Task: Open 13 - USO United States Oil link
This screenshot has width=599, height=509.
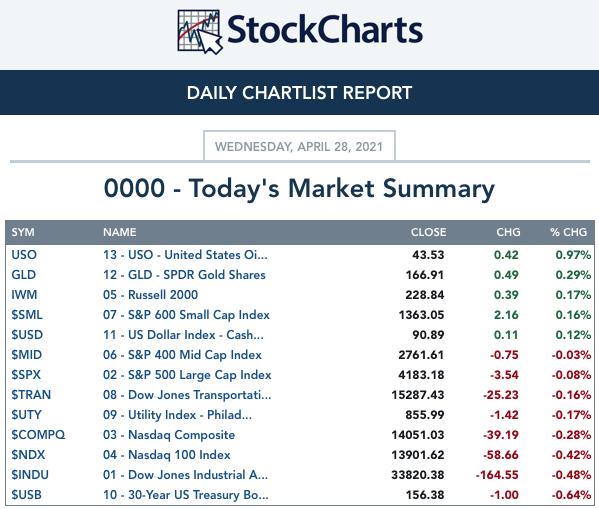Action: [x=185, y=255]
